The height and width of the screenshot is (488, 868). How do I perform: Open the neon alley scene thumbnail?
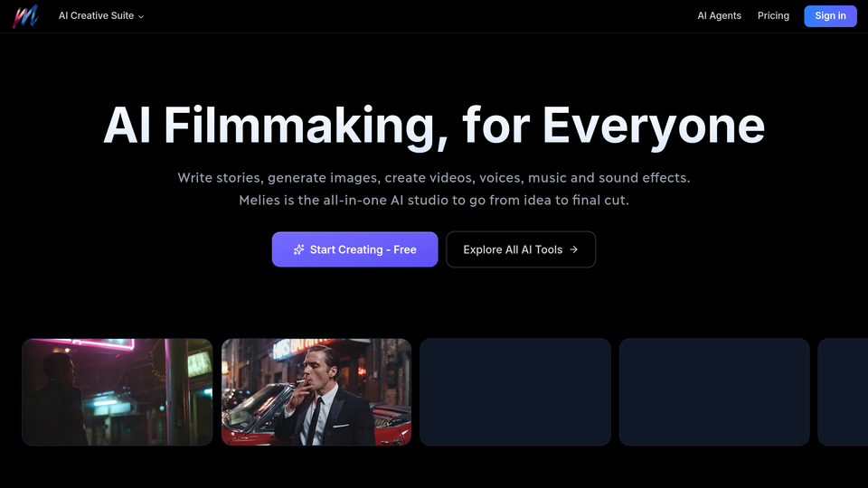point(118,391)
